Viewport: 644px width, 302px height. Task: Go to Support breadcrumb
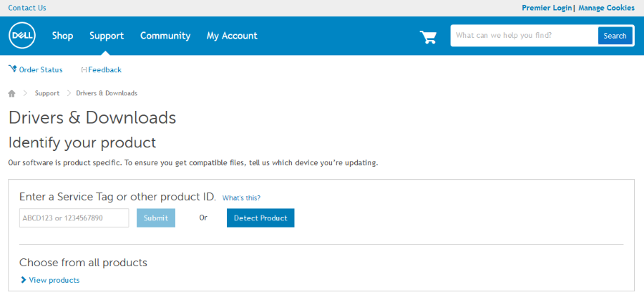47,93
